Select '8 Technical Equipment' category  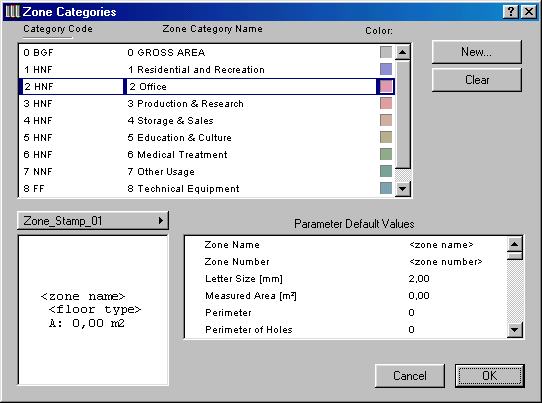click(x=206, y=188)
